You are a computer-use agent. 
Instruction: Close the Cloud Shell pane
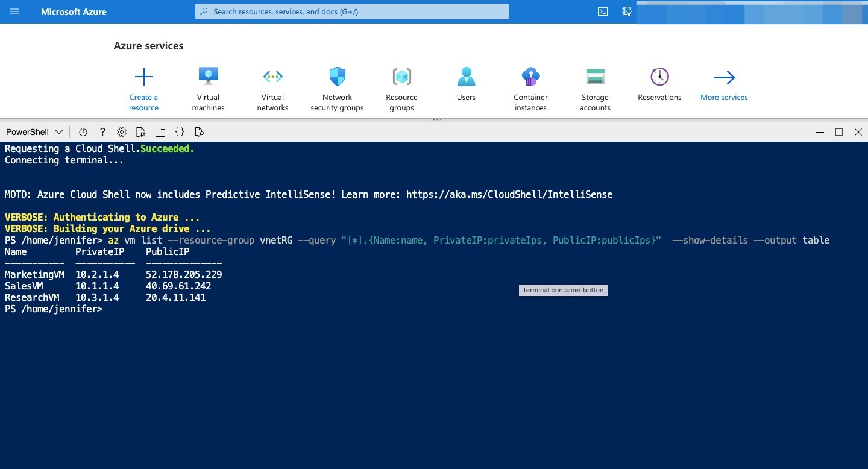point(858,132)
